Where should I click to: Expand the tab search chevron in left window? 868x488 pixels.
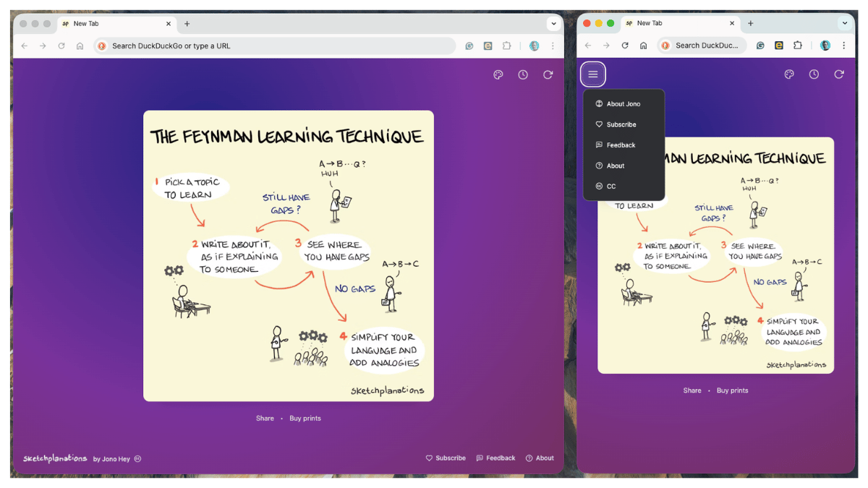(553, 23)
